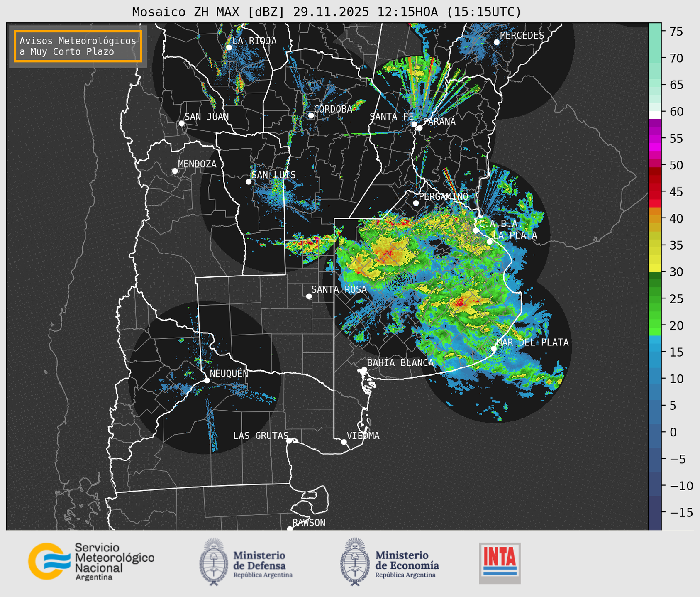Click the magenta 55 dBZ band on scale

pos(655,139)
